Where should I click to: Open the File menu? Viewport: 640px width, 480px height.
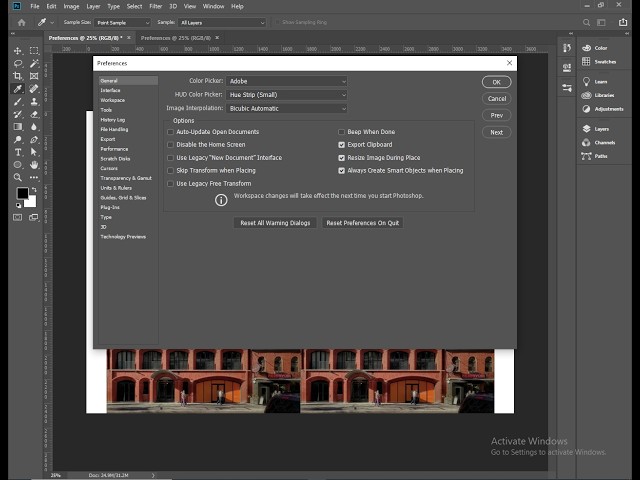35,6
